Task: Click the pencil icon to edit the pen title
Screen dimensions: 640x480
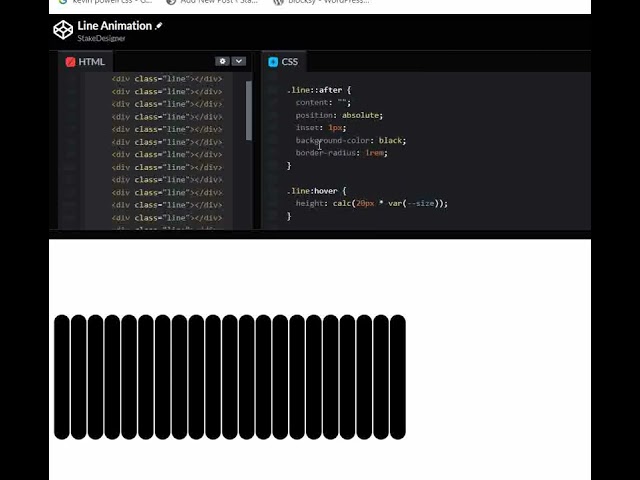Action: point(159,26)
